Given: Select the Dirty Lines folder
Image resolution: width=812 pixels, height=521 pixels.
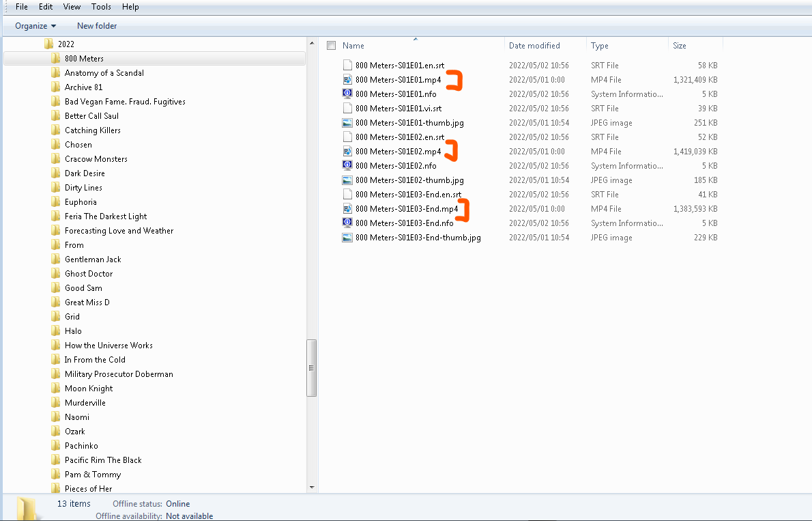Looking at the screenshot, I should coord(83,188).
